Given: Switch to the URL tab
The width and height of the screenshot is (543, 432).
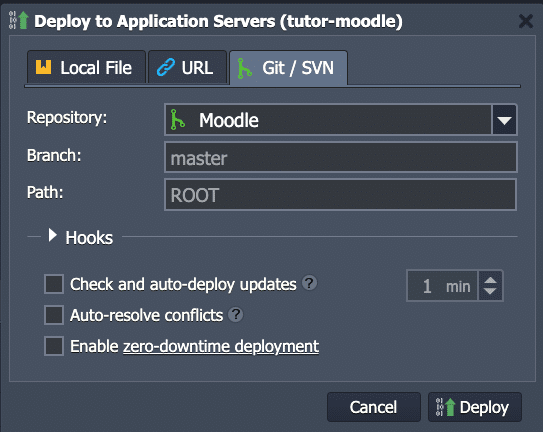Looking at the screenshot, I should coord(187,67).
